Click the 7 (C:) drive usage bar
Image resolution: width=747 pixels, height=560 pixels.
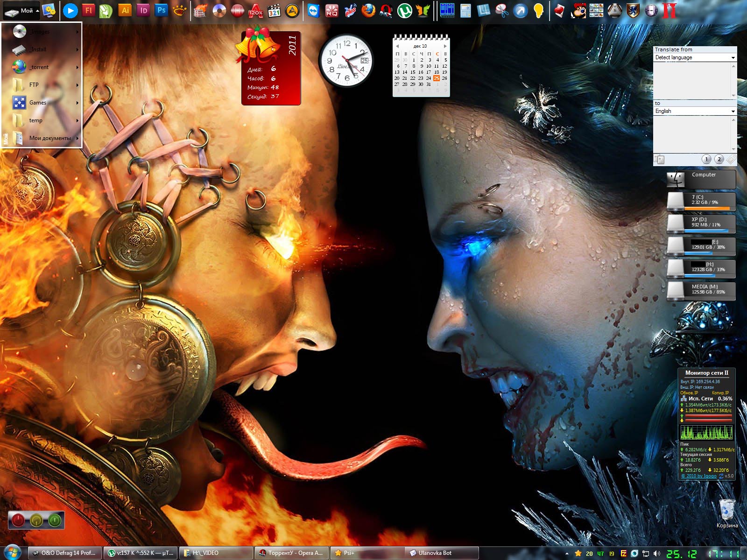tap(710, 208)
